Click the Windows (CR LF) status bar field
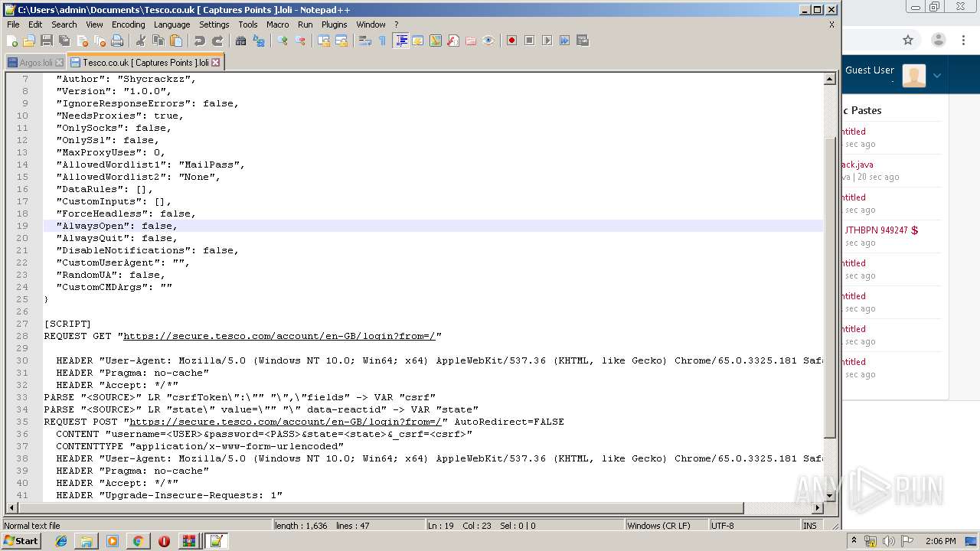The image size is (980, 551). coord(666,526)
